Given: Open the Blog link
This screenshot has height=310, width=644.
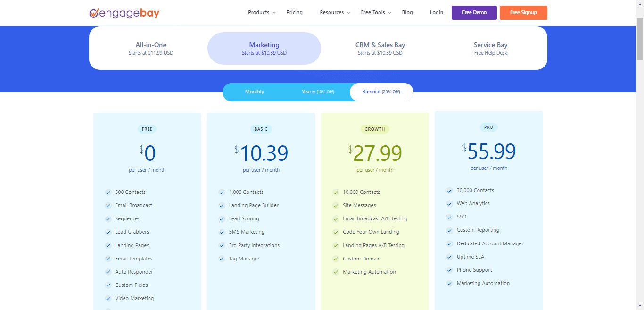Looking at the screenshot, I should pos(407,12).
